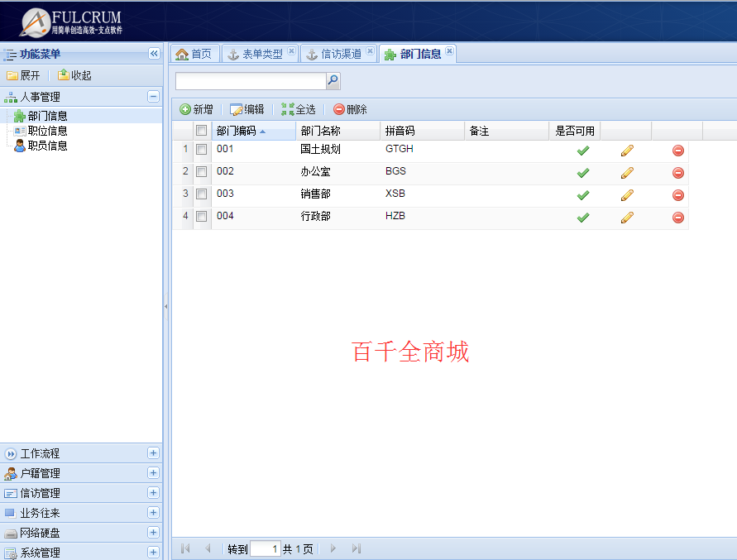Collapse the 人事管理 section
737x560 pixels.
coord(153,97)
